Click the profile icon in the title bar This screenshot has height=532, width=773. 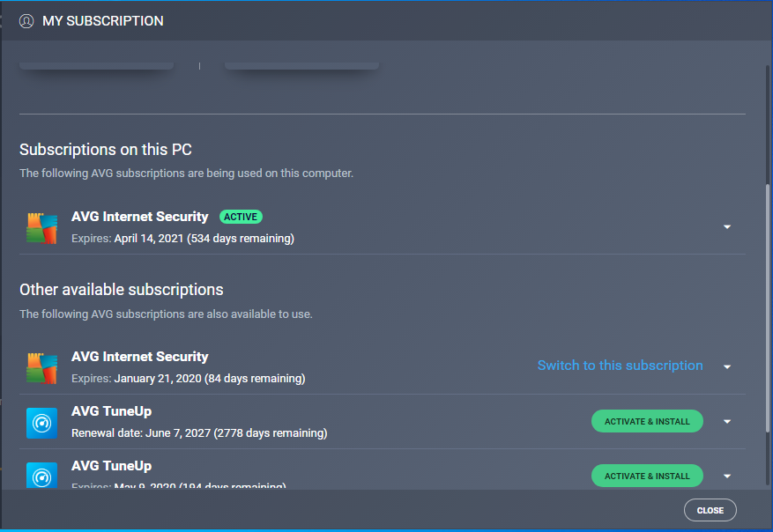pos(26,20)
